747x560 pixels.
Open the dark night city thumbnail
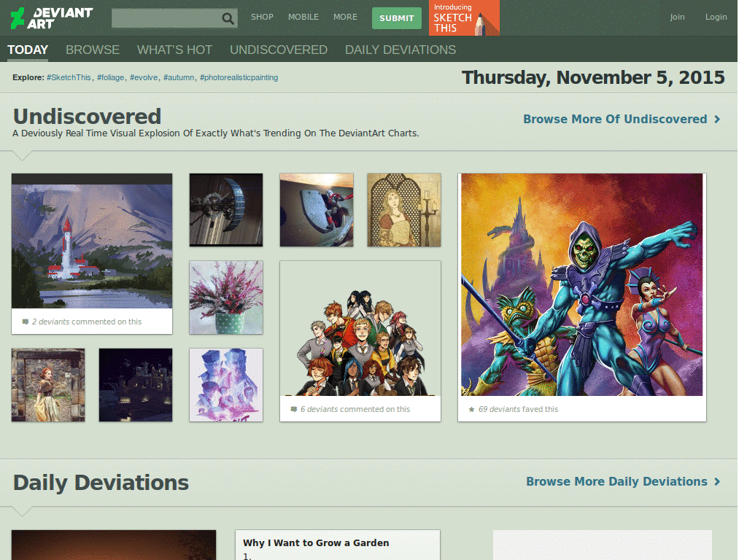pyautogui.click(x=136, y=385)
